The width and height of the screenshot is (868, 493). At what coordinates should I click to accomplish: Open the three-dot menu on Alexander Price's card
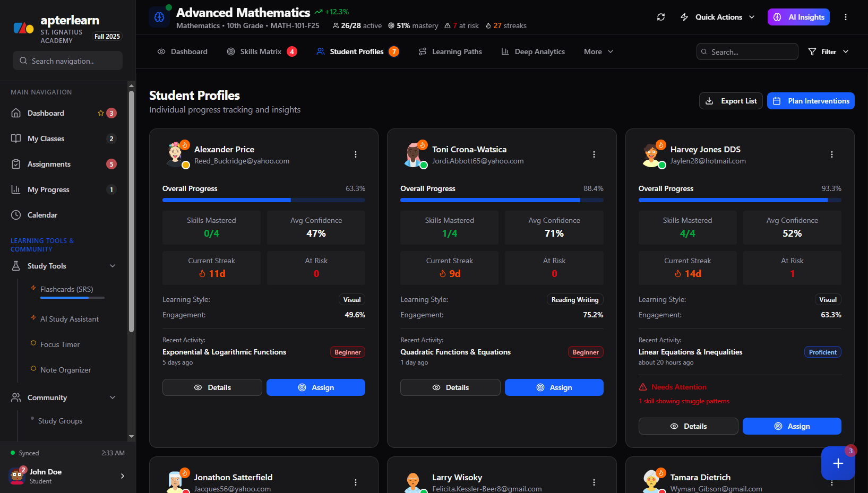[355, 154]
